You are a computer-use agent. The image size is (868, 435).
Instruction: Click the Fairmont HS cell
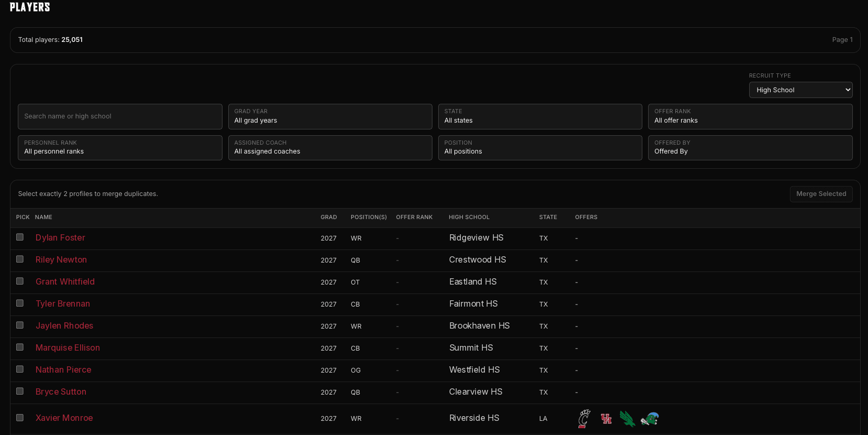[x=473, y=304]
